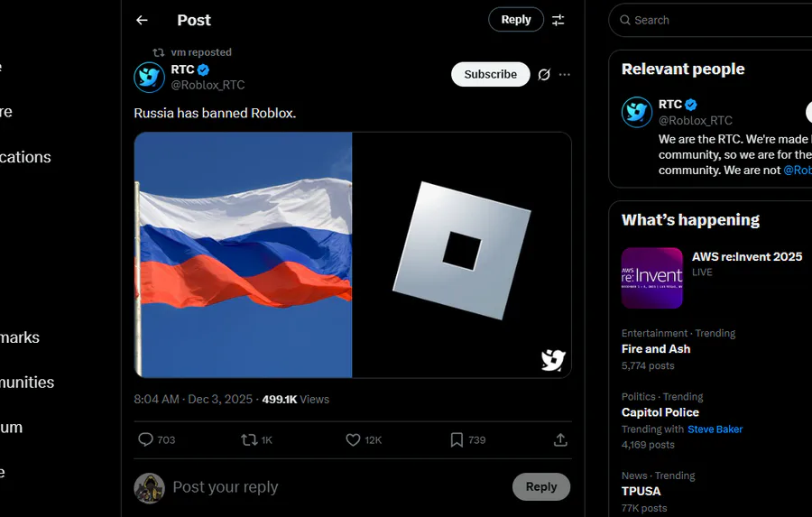
Task: Click the comment reply icon
Action: point(145,439)
